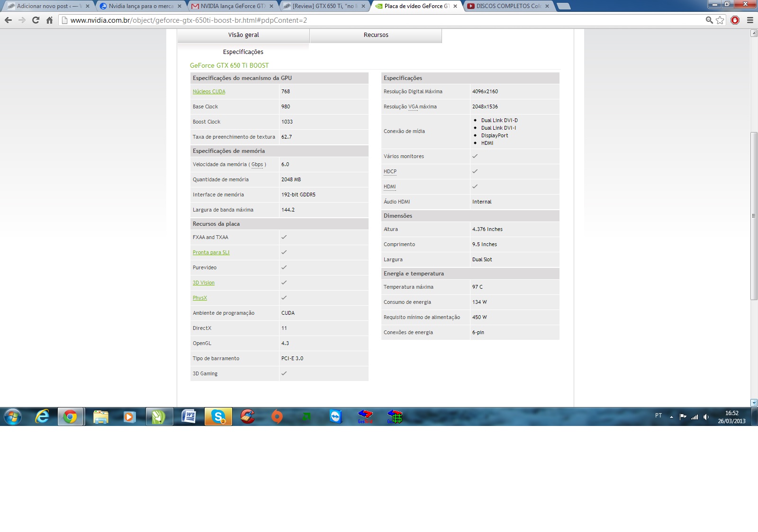Viewport: 758px width, 532px height.
Task: Open Microsoft Word from the taskbar
Action: tap(189, 417)
